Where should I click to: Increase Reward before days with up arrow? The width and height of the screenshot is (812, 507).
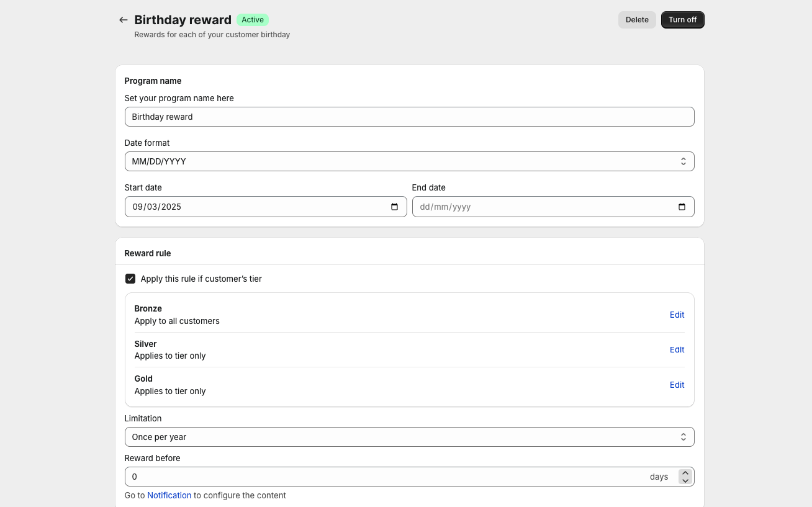(x=685, y=473)
